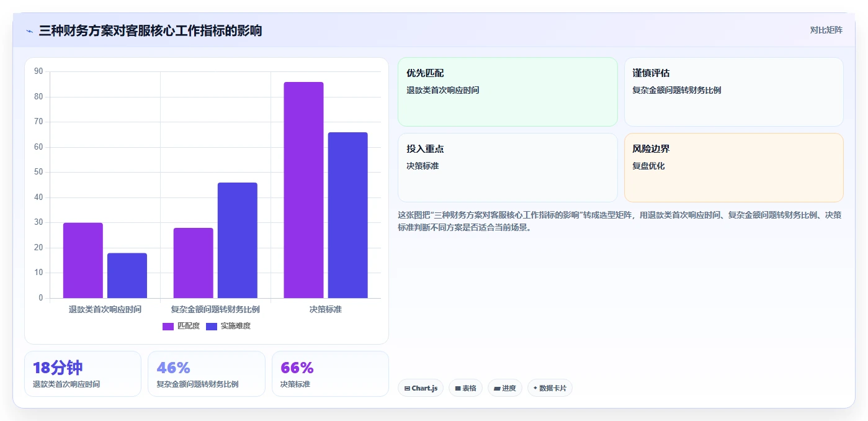Image resolution: width=868 pixels, height=421 pixels.
Task: Click the purple bar for 退款类首次响应时间
Action: tap(83, 260)
